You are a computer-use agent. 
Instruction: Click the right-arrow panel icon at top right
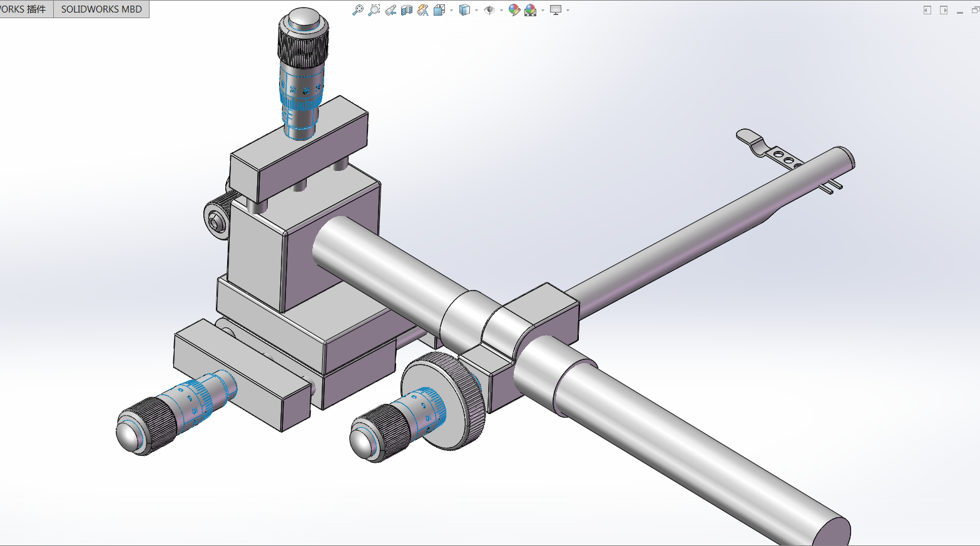944,10
